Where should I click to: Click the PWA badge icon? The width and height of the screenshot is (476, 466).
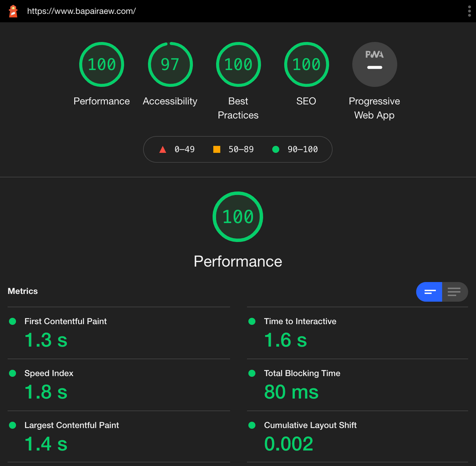coord(374,64)
